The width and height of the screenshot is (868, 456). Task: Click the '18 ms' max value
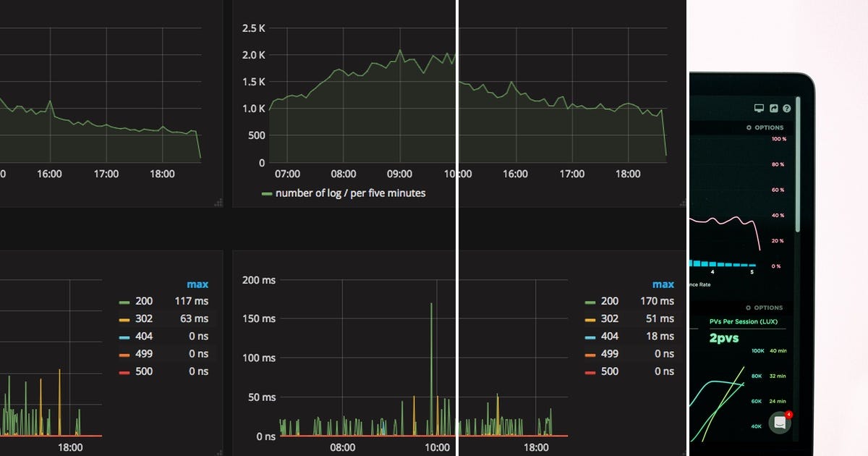click(660, 336)
